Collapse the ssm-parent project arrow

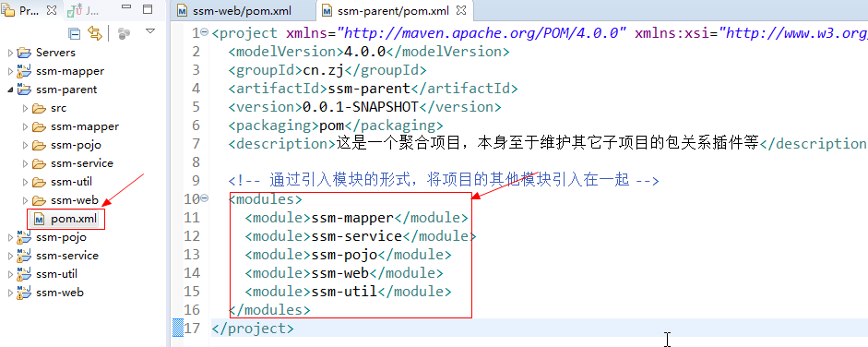10,90
